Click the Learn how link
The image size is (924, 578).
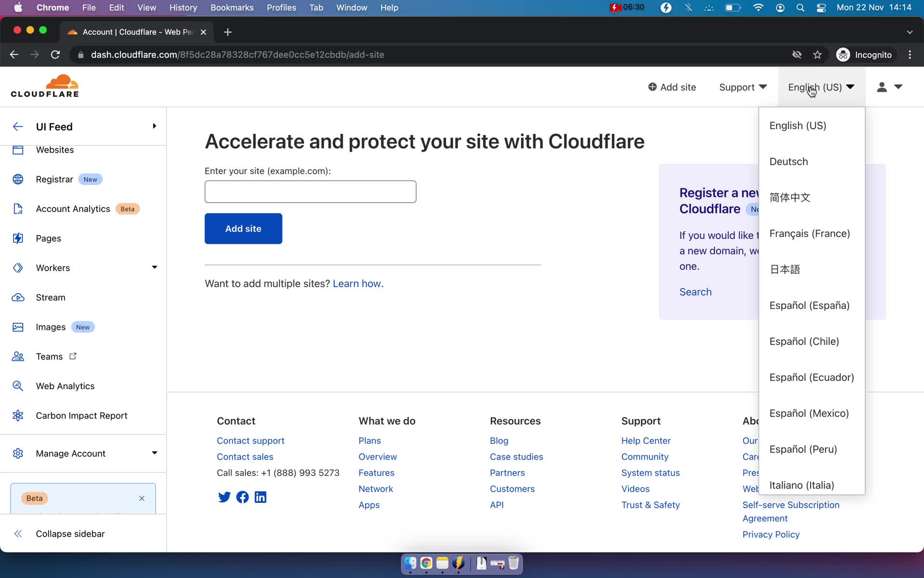coord(357,282)
